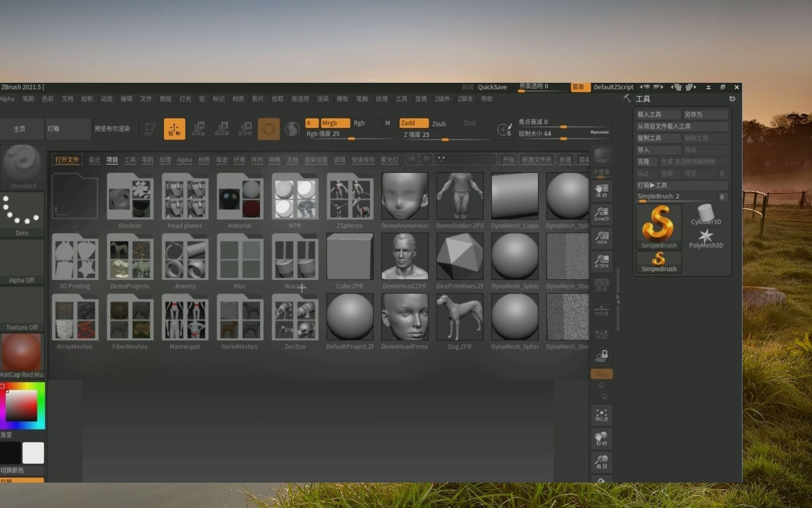Screen dimensions: 812x508
Task: Switch to the Alpha tab in LightBox
Action: click(184, 159)
